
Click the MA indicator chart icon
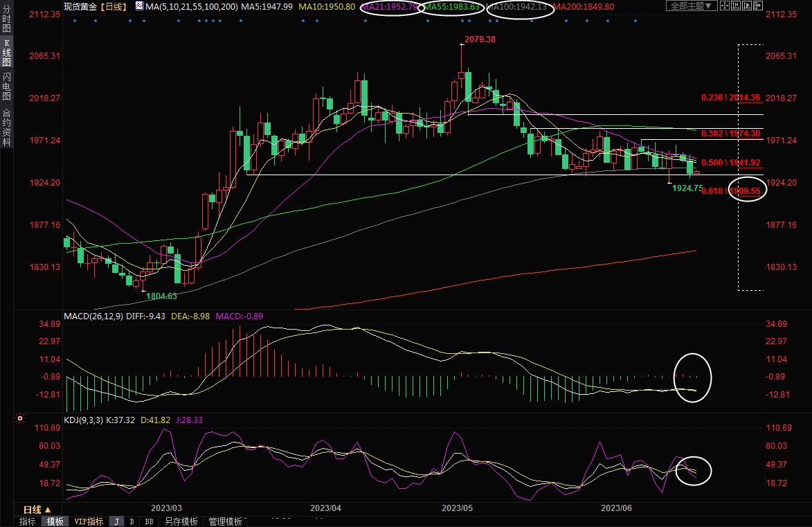(139, 6)
